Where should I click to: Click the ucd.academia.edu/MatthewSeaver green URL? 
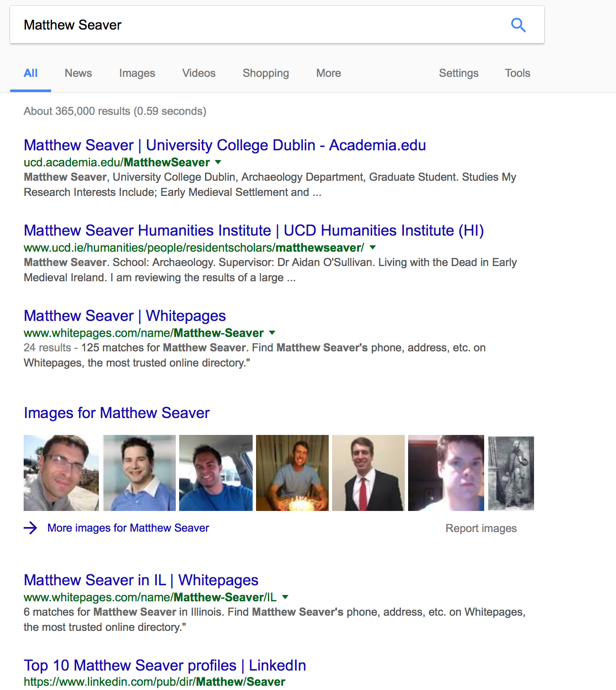point(117,162)
